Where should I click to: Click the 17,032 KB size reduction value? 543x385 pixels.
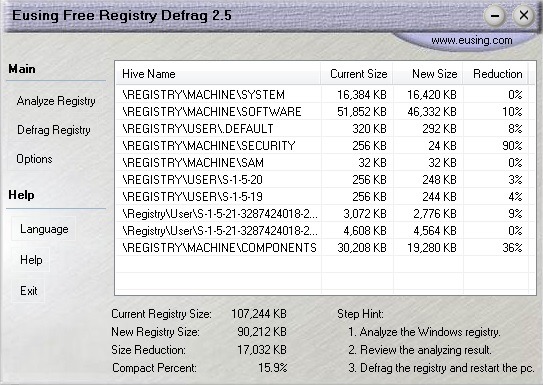click(x=262, y=350)
